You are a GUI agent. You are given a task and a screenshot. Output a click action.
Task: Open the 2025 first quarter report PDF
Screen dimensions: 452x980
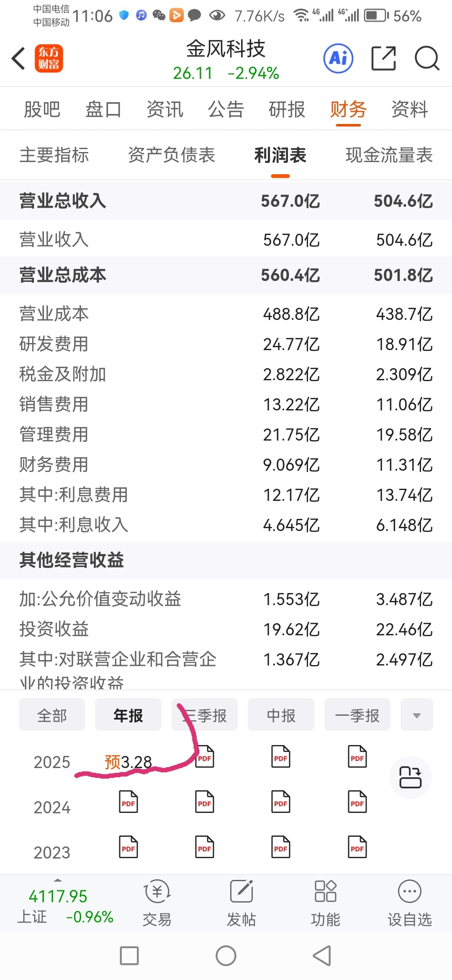(x=357, y=756)
